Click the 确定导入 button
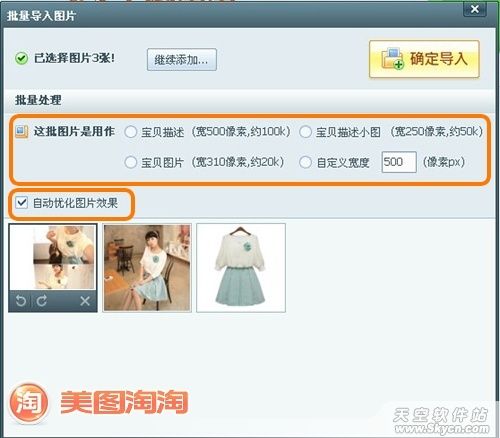Screen dimensions: 500x438 pyautogui.click(x=424, y=59)
